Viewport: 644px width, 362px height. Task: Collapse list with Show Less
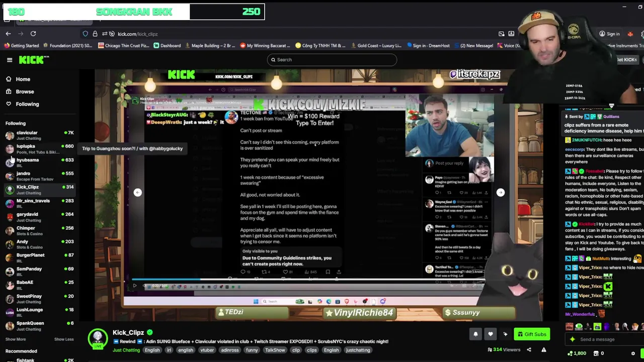(64, 339)
